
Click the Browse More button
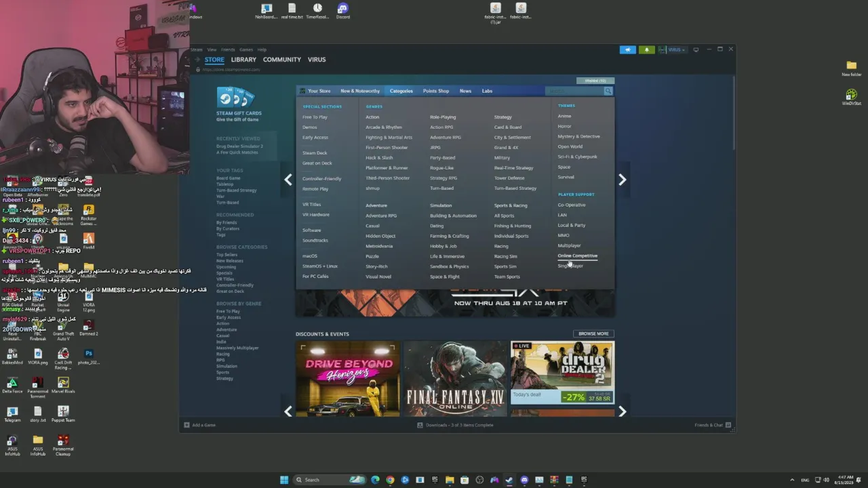pos(593,333)
